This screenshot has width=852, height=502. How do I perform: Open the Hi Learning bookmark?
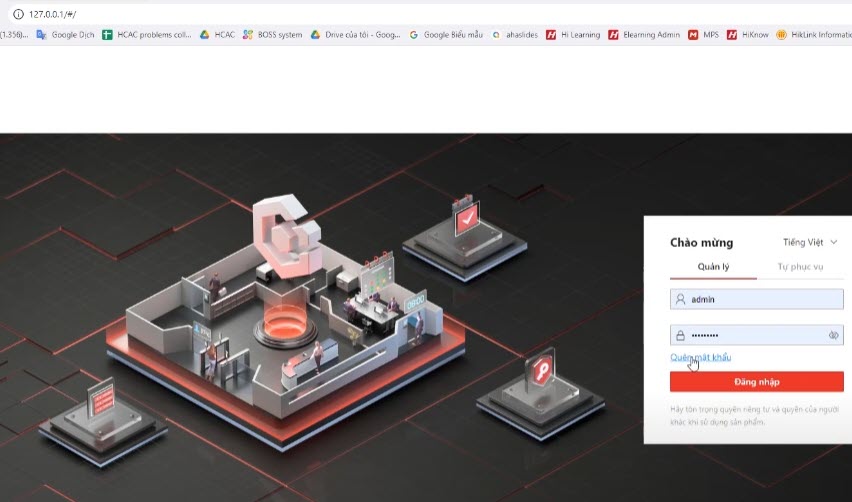[573, 35]
